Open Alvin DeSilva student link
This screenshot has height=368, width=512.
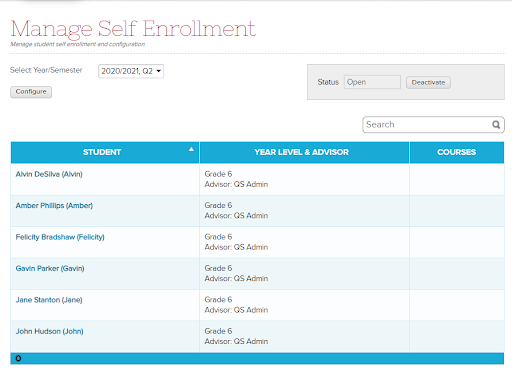pyautogui.click(x=49, y=174)
